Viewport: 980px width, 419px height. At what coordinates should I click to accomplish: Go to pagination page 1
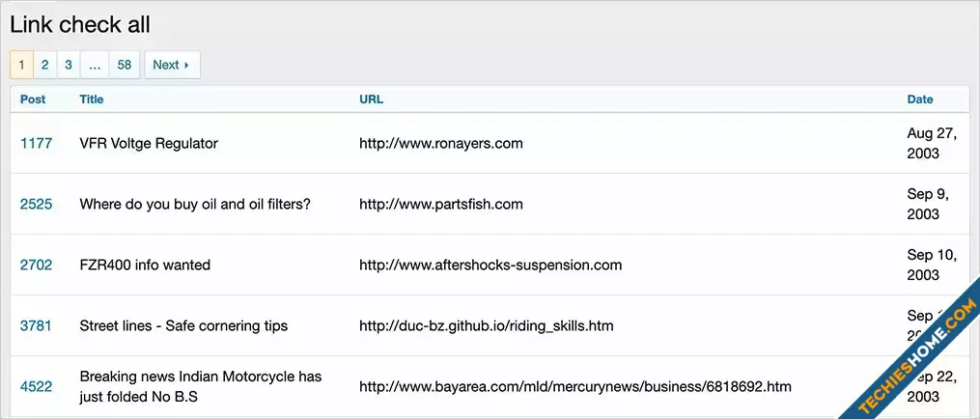point(22,65)
